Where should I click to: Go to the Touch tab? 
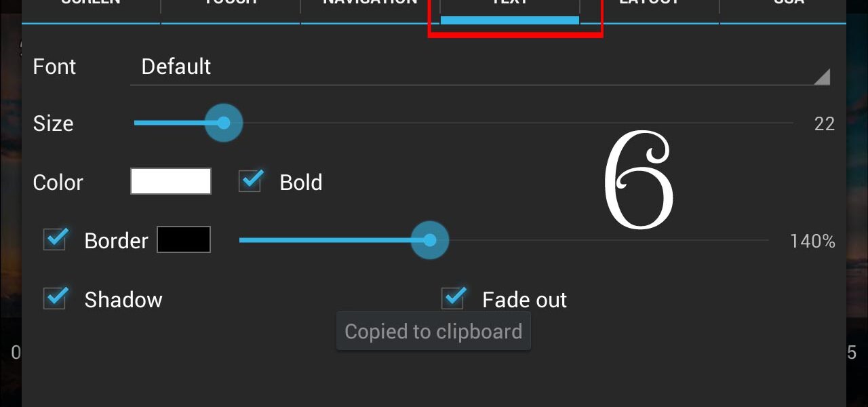pyautogui.click(x=231, y=7)
